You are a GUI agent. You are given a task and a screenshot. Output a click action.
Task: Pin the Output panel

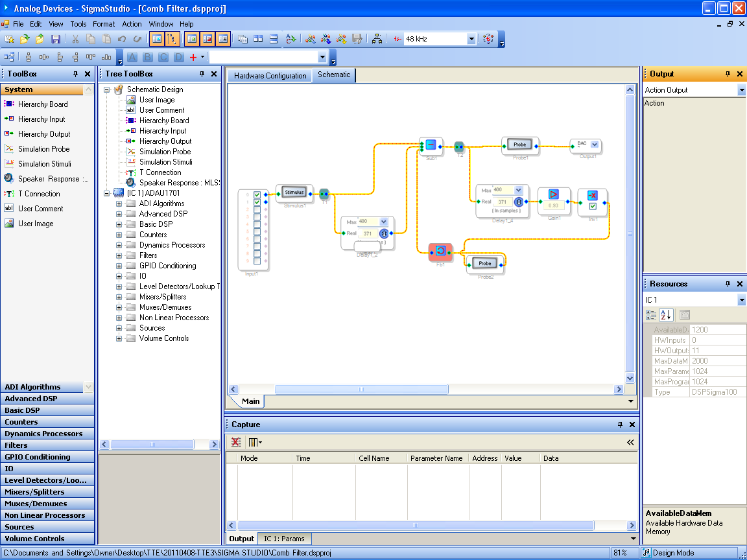click(728, 74)
